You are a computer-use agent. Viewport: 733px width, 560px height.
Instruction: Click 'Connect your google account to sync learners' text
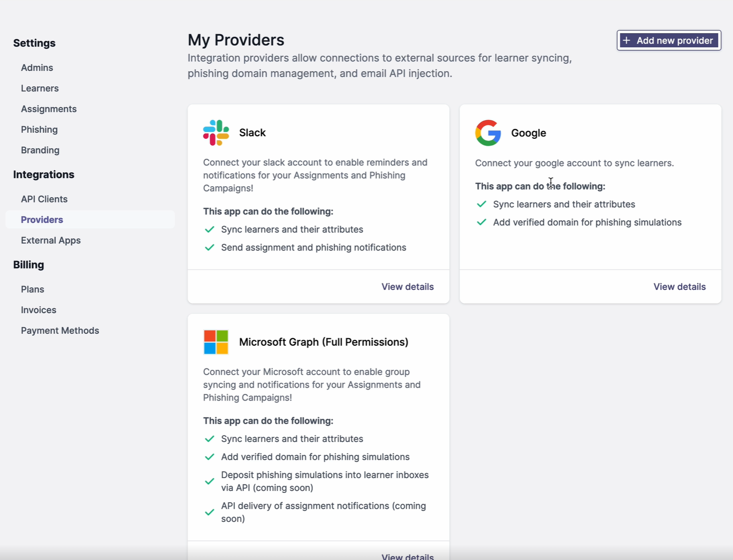coord(575,163)
